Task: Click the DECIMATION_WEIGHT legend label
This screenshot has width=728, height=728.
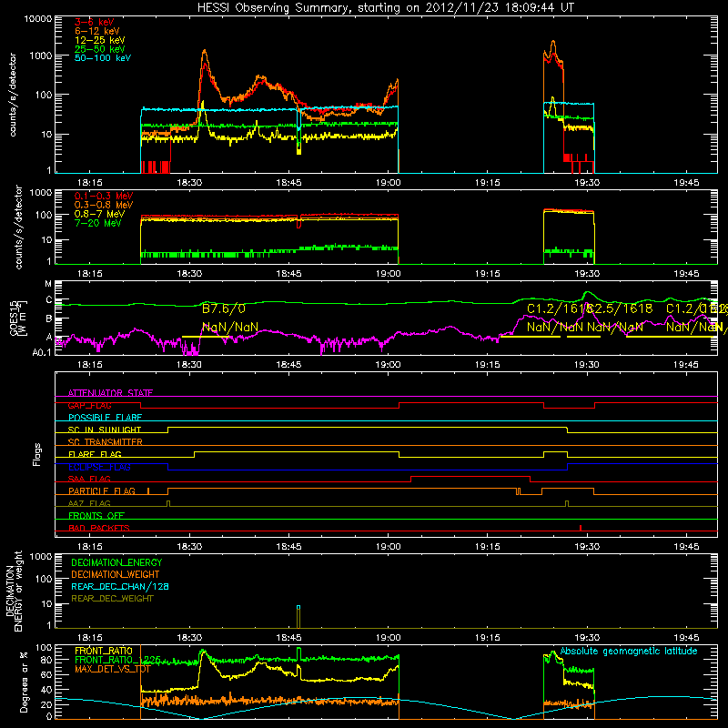Action: [116, 575]
